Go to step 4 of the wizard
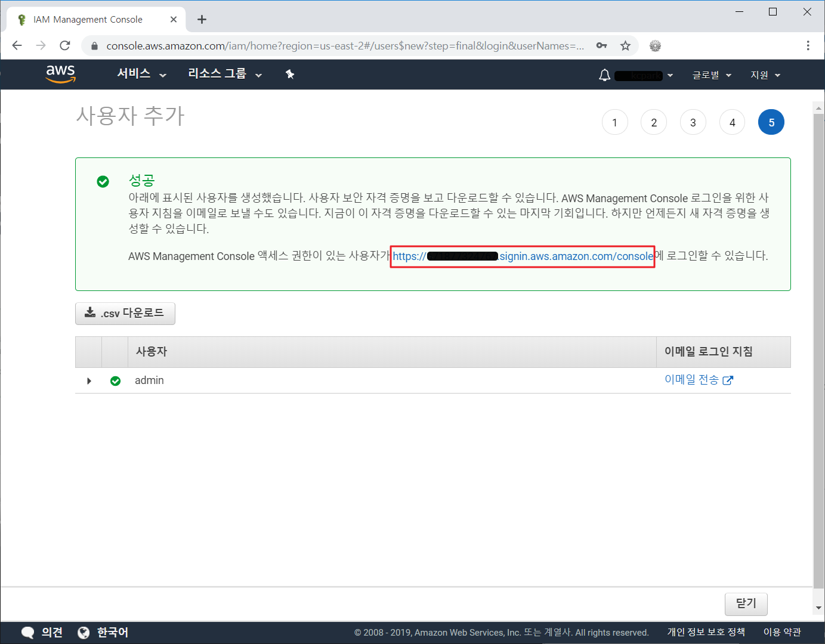Viewport: 825px width, 644px height. click(x=733, y=122)
